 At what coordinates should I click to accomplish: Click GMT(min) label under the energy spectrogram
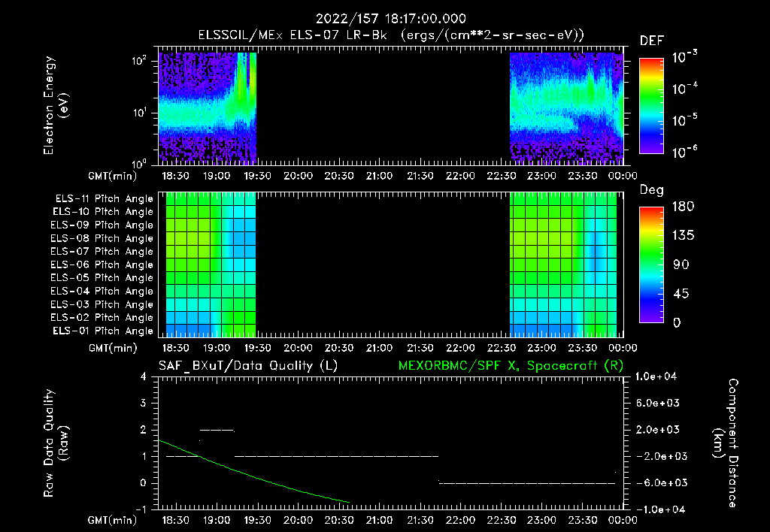pyautogui.click(x=113, y=176)
